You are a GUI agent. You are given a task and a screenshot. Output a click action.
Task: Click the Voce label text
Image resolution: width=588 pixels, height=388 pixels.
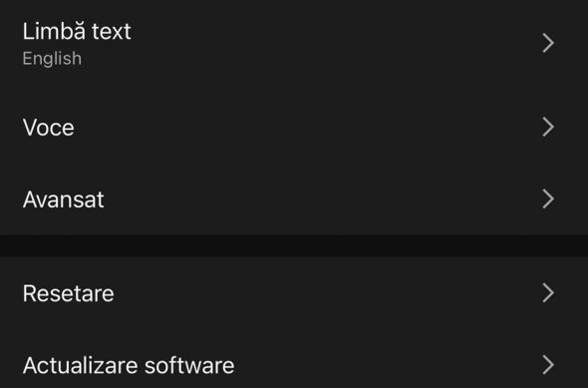49,128
